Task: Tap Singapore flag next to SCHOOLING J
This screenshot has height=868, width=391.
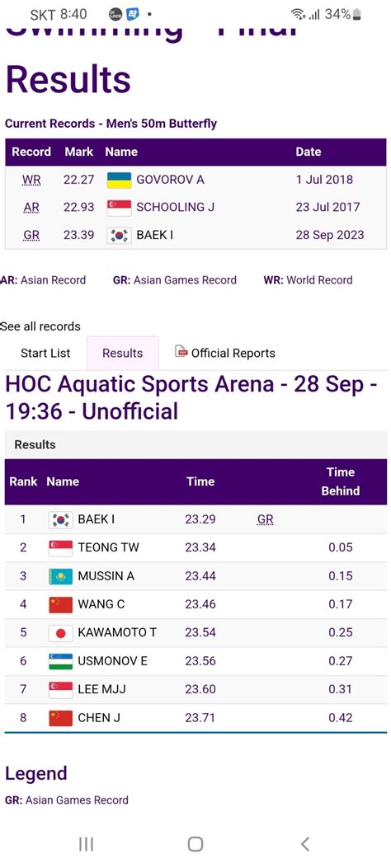Action: tap(119, 208)
